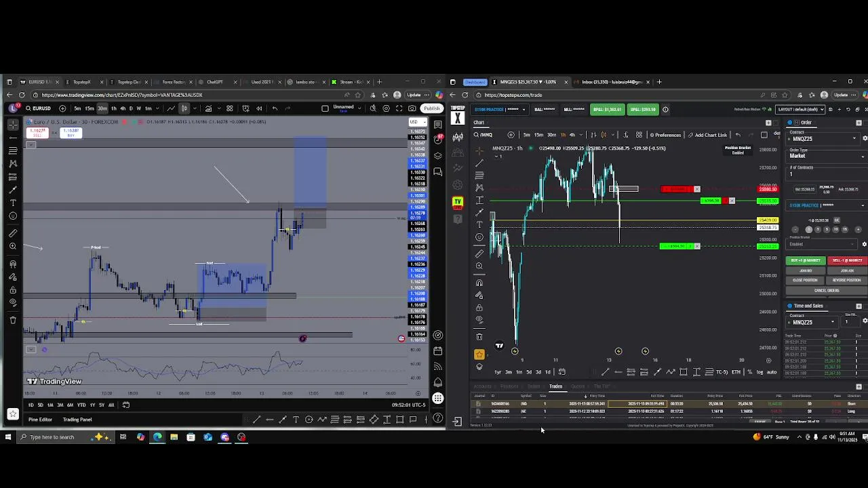Click the BUY price button in TradingView

tap(71, 132)
